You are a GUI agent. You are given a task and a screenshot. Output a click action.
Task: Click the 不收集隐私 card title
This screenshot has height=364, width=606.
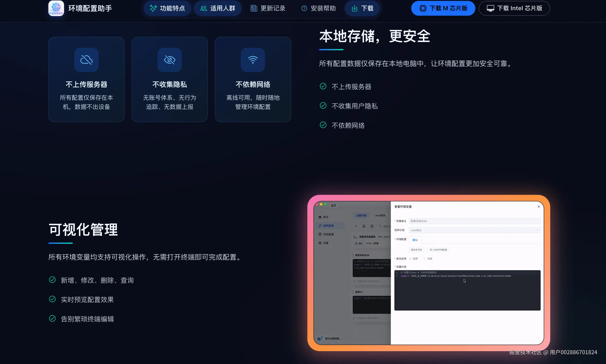(x=169, y=85)
